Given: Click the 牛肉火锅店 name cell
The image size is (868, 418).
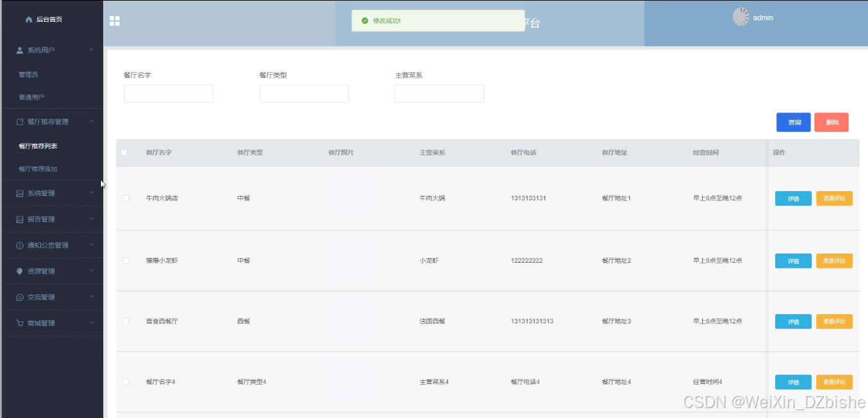Looking at the screenshot, I should [161, 198].
